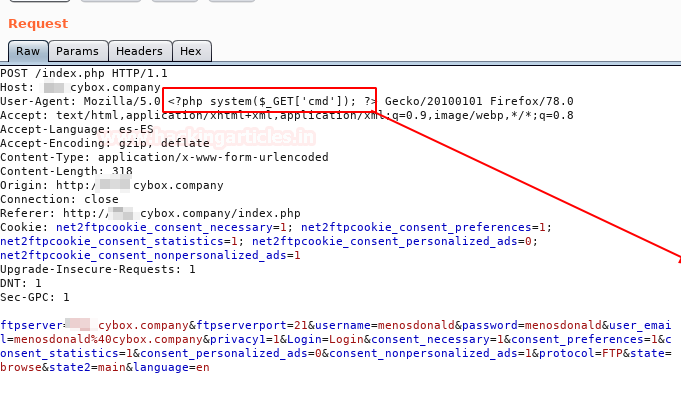Click the Accept-Encoding gzip, deflate line
Screen dimensions: 681x393
coord(105,143)
